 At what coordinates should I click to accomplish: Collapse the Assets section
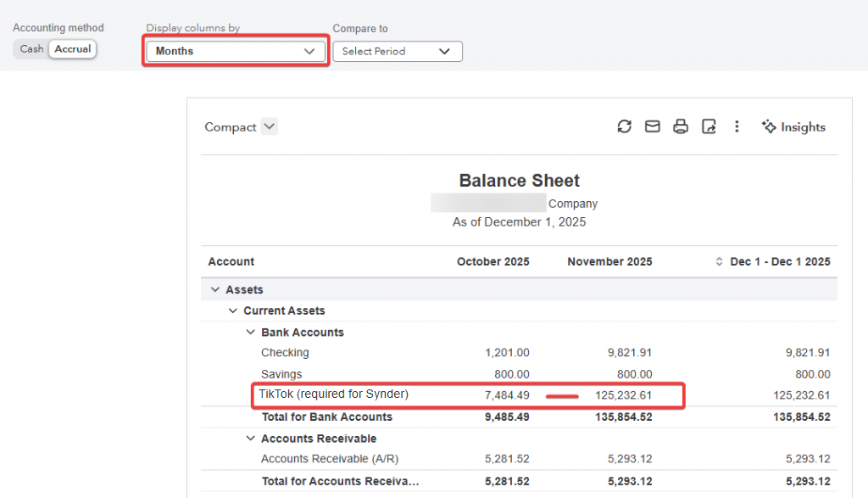(215, 290)
